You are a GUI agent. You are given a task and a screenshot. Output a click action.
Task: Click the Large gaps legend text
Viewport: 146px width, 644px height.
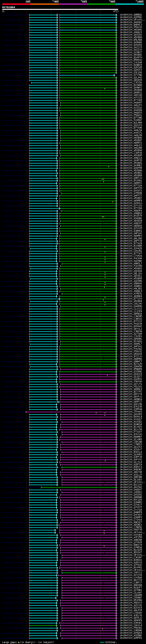click(x=28, y=642)
